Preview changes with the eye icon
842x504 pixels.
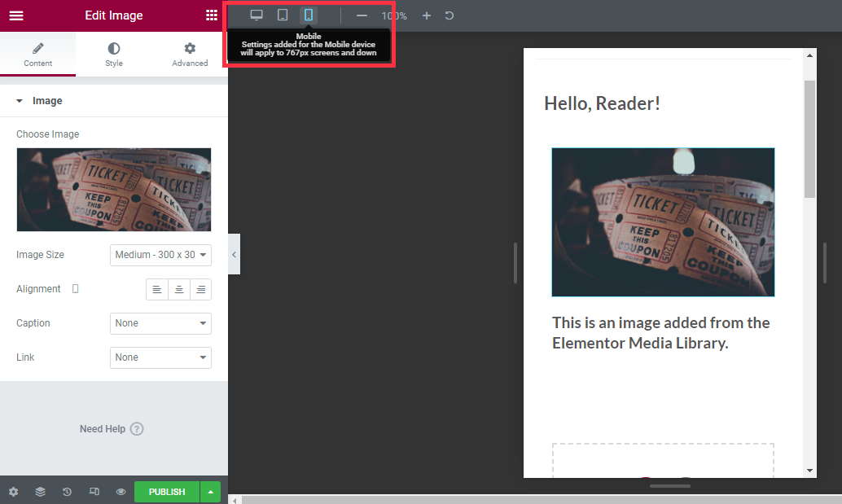[121, 492]
